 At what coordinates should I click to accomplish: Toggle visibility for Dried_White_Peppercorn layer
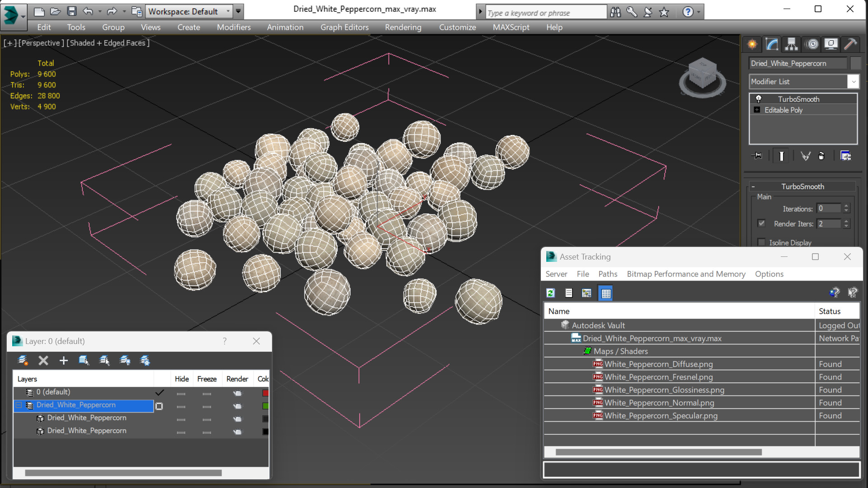[181, 404]
